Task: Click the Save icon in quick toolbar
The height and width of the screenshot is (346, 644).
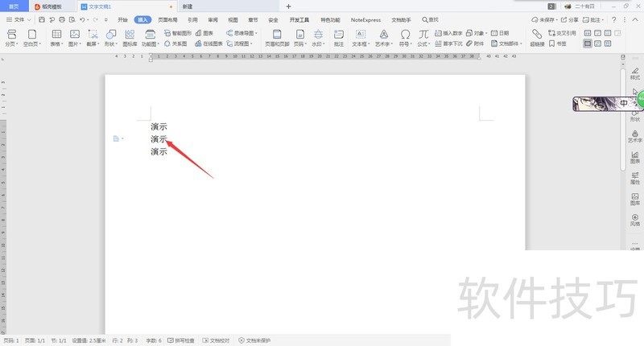Action: click(42, 19)
